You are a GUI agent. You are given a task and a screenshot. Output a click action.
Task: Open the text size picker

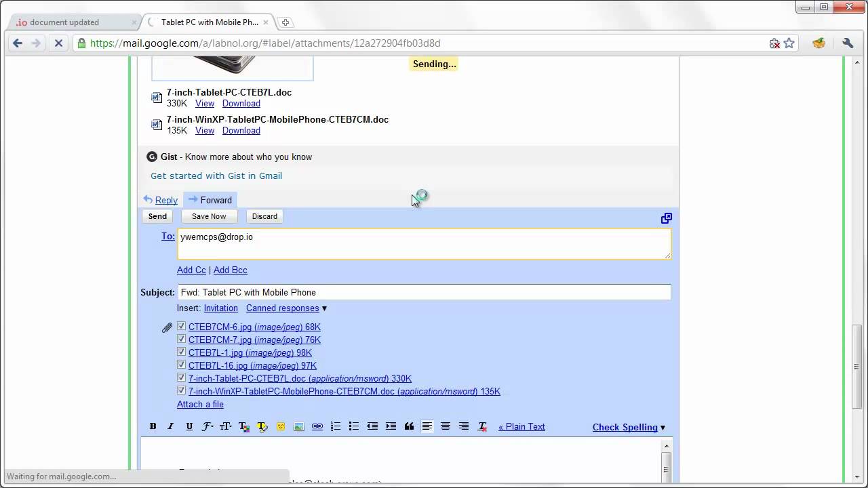(x=226, y=426)
